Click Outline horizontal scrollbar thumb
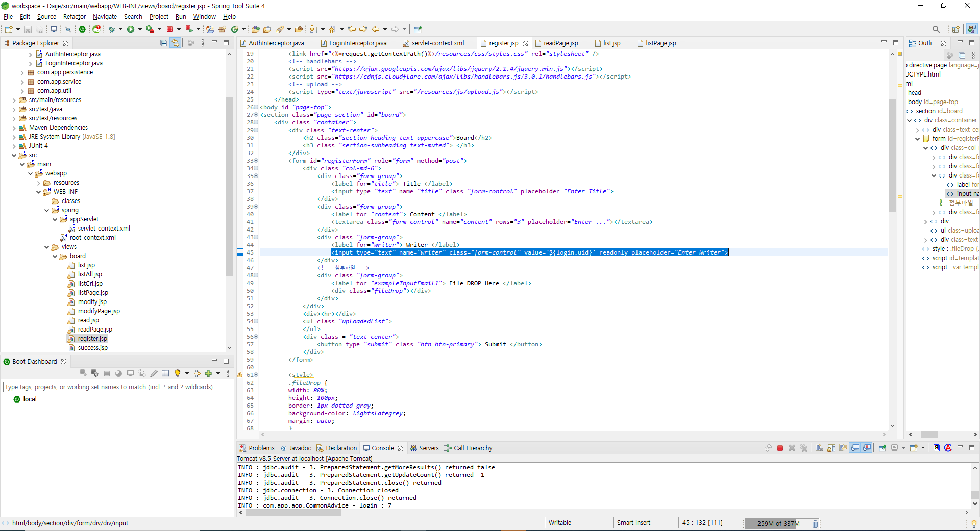This screenshot has height=531, width=980. pos(929,435)
